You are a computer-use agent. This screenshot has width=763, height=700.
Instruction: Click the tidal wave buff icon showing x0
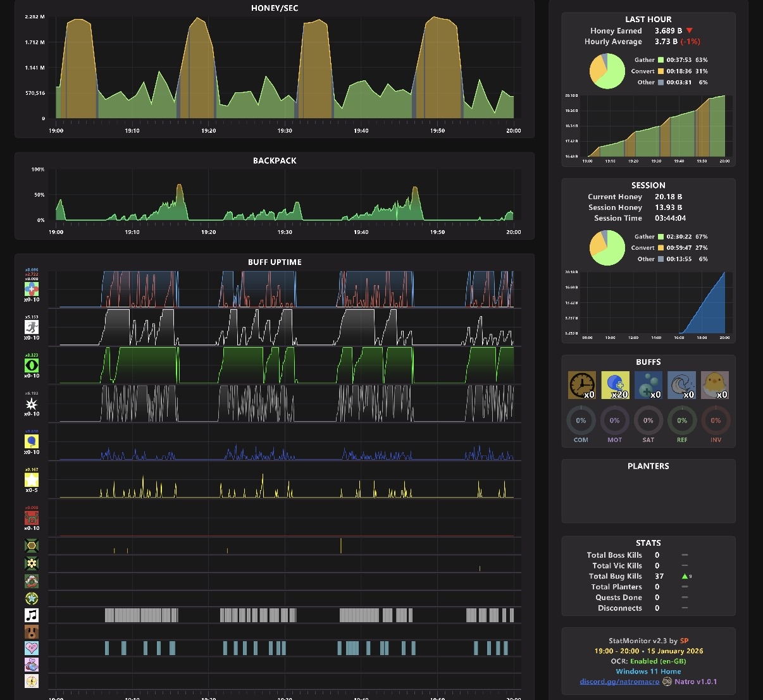point(681,385)
